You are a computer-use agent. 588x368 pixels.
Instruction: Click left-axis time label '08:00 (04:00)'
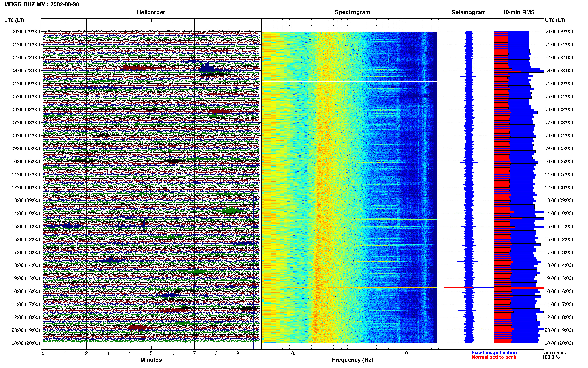[26, 135]
